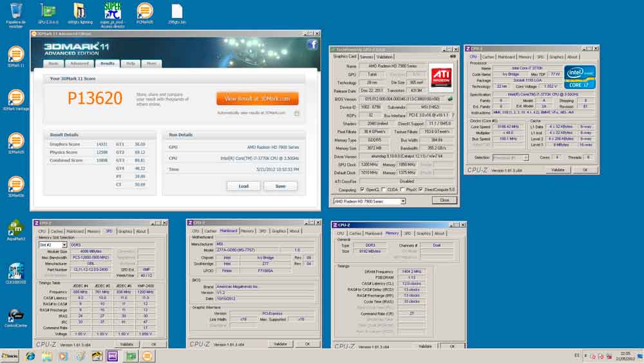Toggle the CUDA checkbox in GPU-Z
The image size is (644, 363).
(x=384, y=190)
